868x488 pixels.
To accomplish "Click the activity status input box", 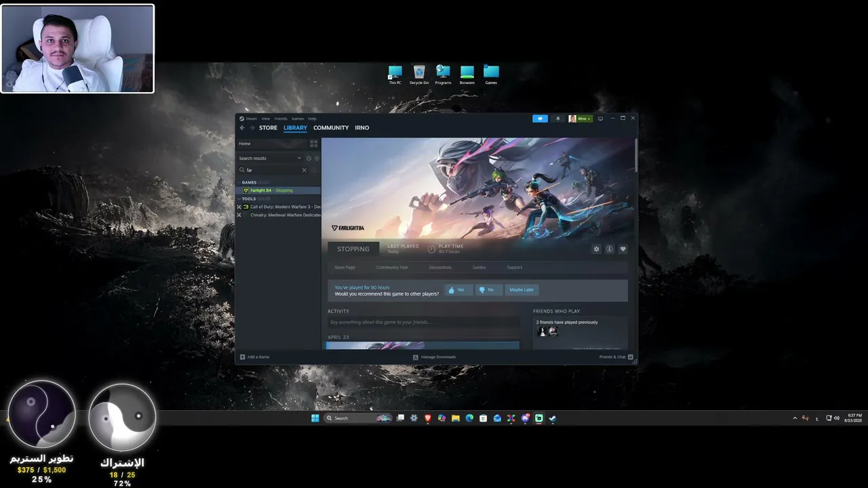I will pyautogui.click(x=423, y=322).
